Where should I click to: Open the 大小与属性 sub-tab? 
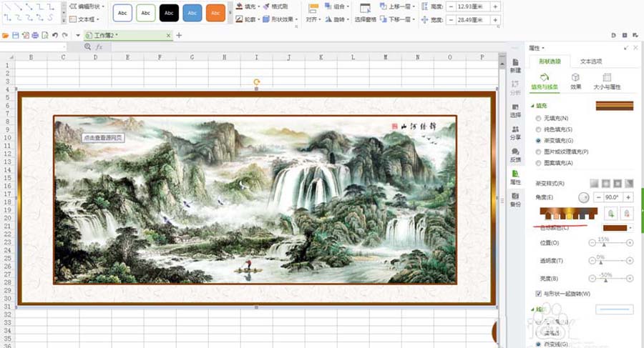click(x=607, y=81)
